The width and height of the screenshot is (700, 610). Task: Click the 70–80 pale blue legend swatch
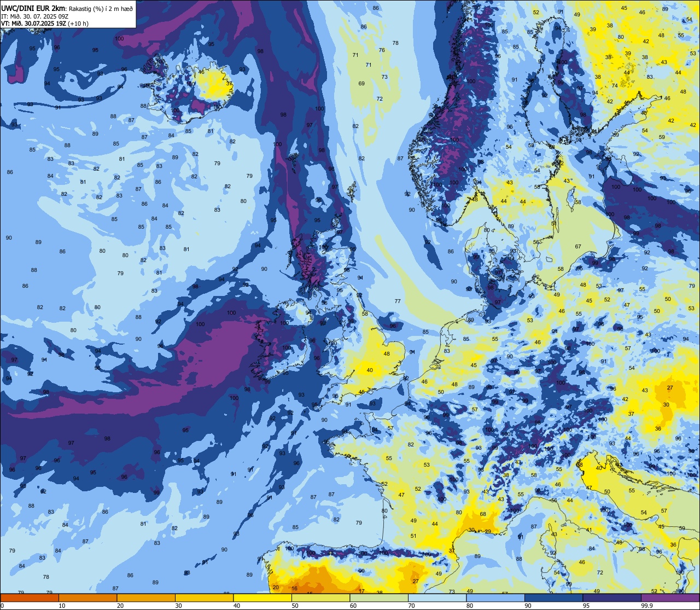pyautogui.click(x=437, y=597)
